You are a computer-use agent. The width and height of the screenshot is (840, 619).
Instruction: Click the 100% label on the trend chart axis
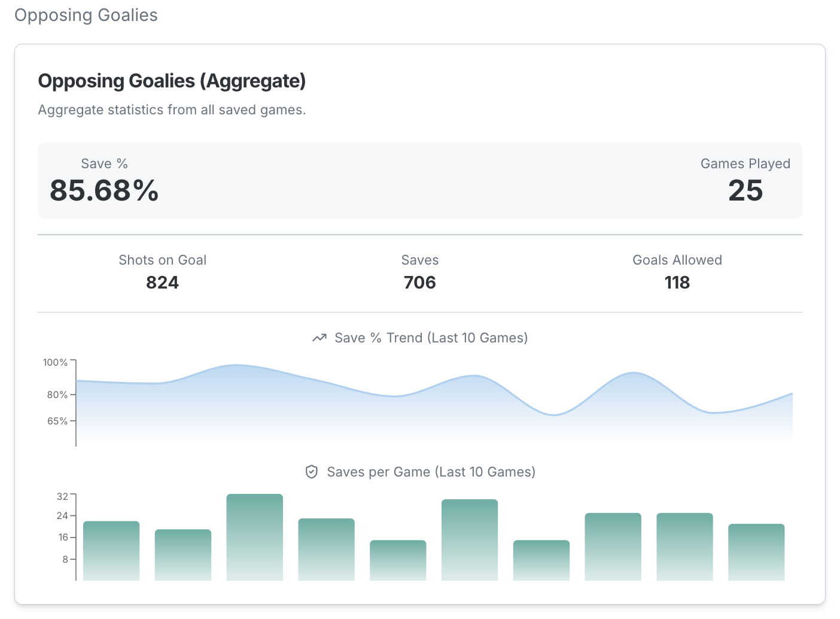click(x=55, y=363)
